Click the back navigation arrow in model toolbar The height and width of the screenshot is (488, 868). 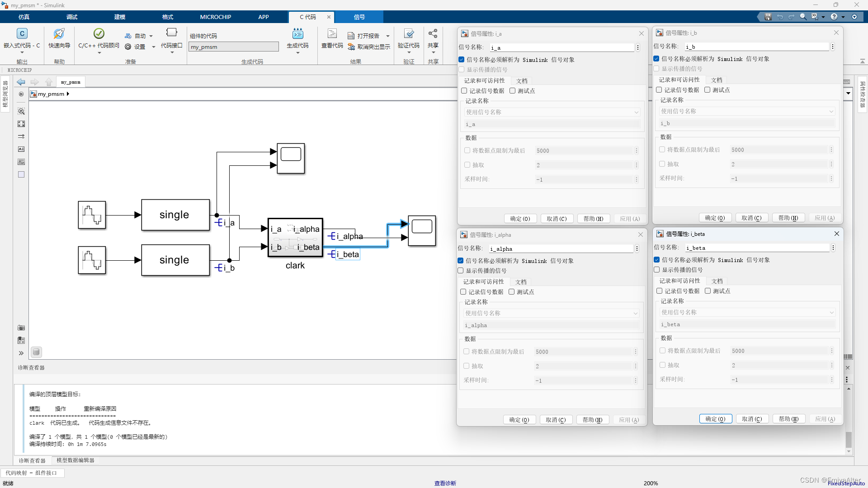click(x=21, y=82)
